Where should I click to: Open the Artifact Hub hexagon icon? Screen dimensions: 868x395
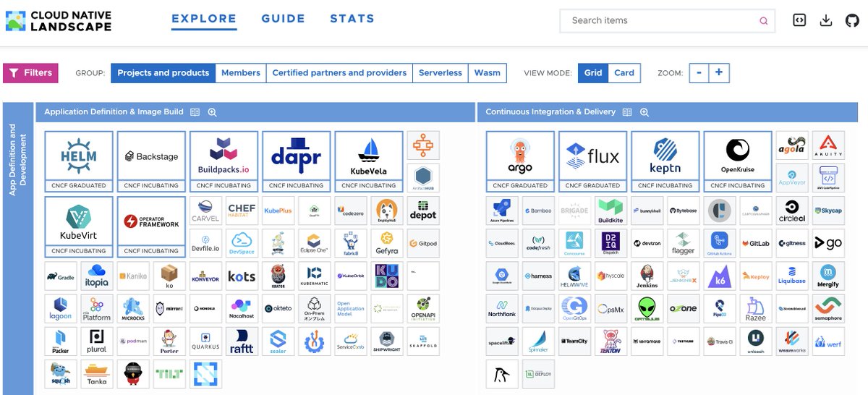(422, 178)
